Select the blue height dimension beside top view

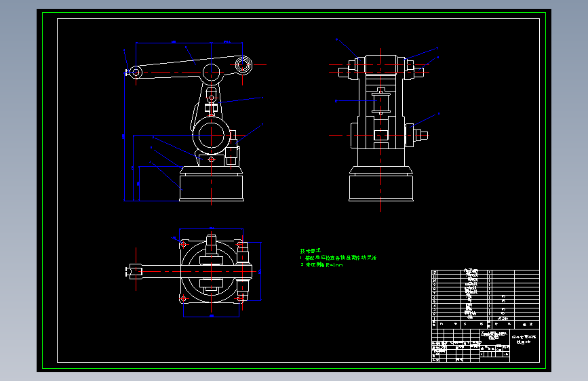[260, 271]
